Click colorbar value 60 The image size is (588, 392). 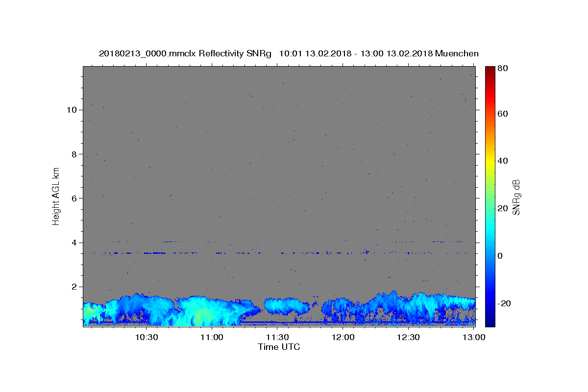(x=503, y=114)
